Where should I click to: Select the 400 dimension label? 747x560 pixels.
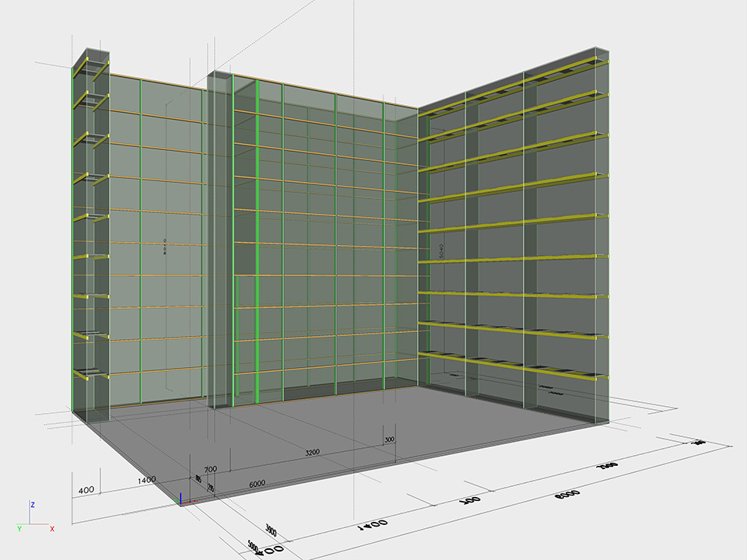click(86, 490)
